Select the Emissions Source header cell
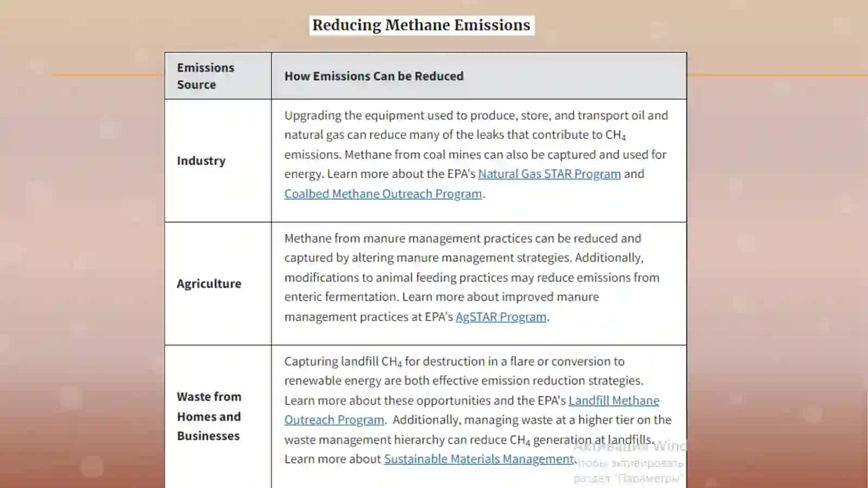The width and height of the screenshot is (868, 488). 218,76
